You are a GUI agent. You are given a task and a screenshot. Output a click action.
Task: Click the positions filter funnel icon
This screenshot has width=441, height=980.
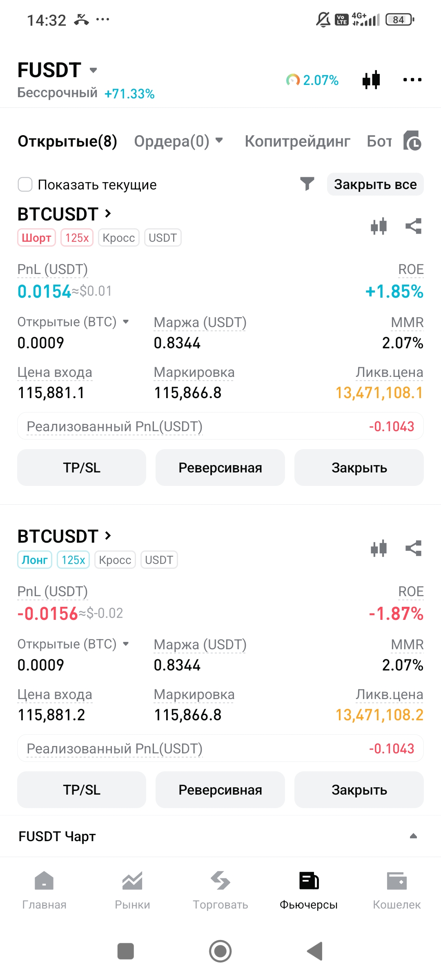coord(307,184)
